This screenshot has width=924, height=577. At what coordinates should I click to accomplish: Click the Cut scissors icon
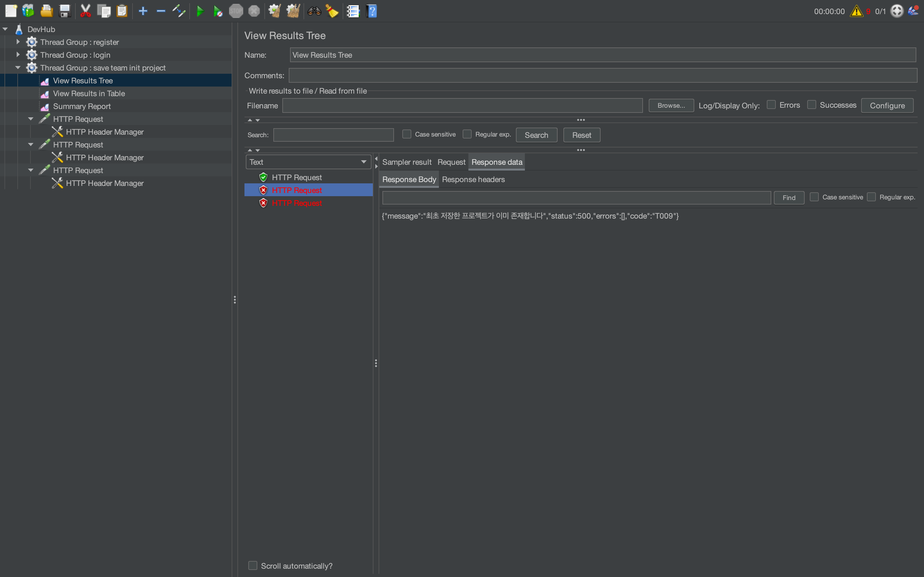(86, 11)
